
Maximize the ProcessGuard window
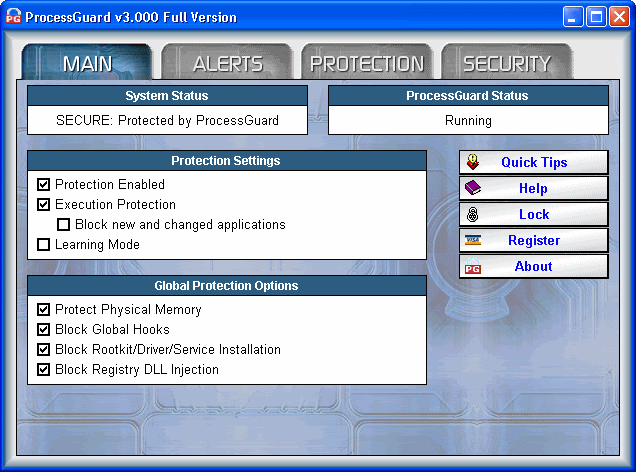pos(596,17)
